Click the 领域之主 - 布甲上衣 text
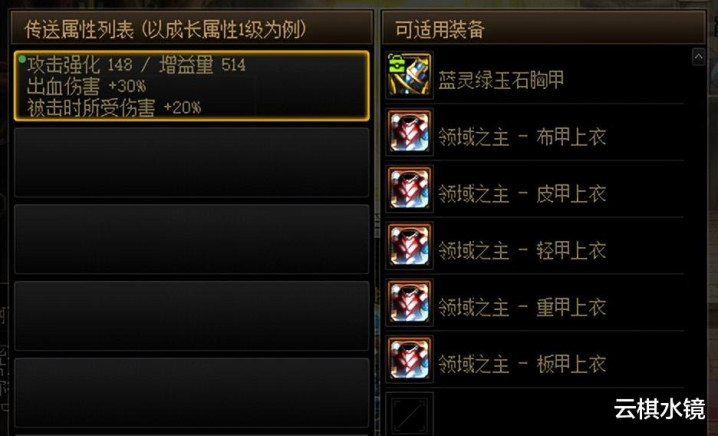718x436 pixels. click(x=522, y=137)
